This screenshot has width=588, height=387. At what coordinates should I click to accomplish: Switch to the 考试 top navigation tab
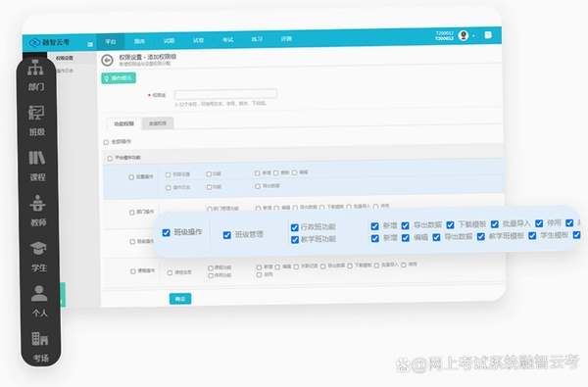pos(227,39)
